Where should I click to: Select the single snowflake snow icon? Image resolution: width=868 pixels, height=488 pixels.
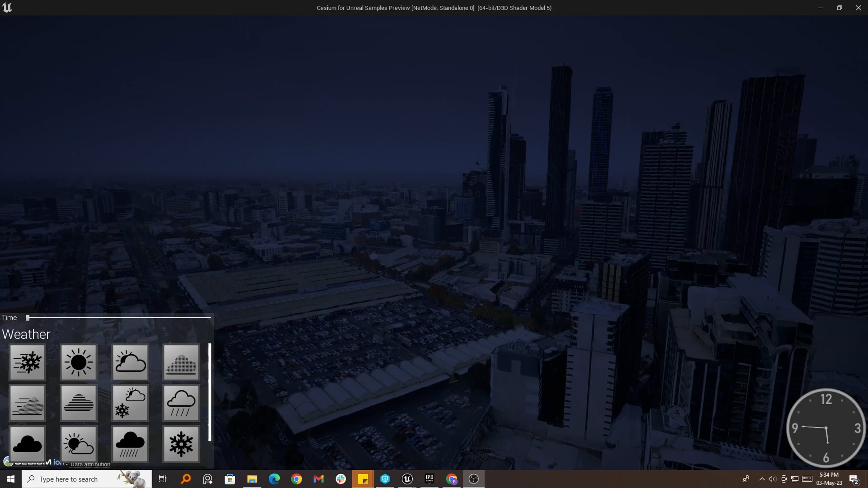[181, 444]
